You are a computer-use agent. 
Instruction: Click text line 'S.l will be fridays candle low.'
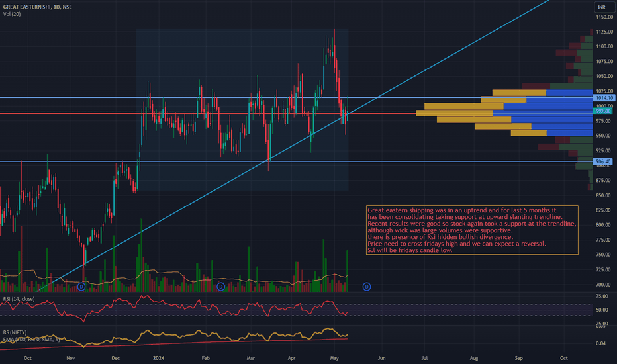410,250
